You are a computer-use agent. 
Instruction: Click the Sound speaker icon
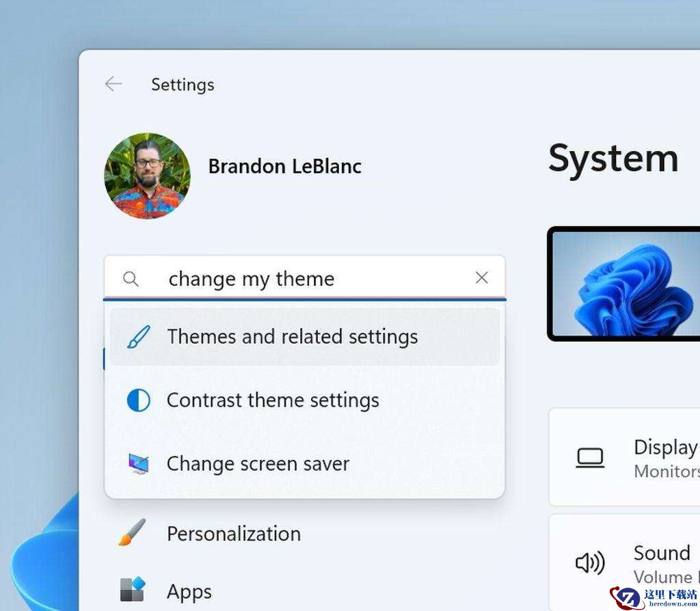point(590,563)
